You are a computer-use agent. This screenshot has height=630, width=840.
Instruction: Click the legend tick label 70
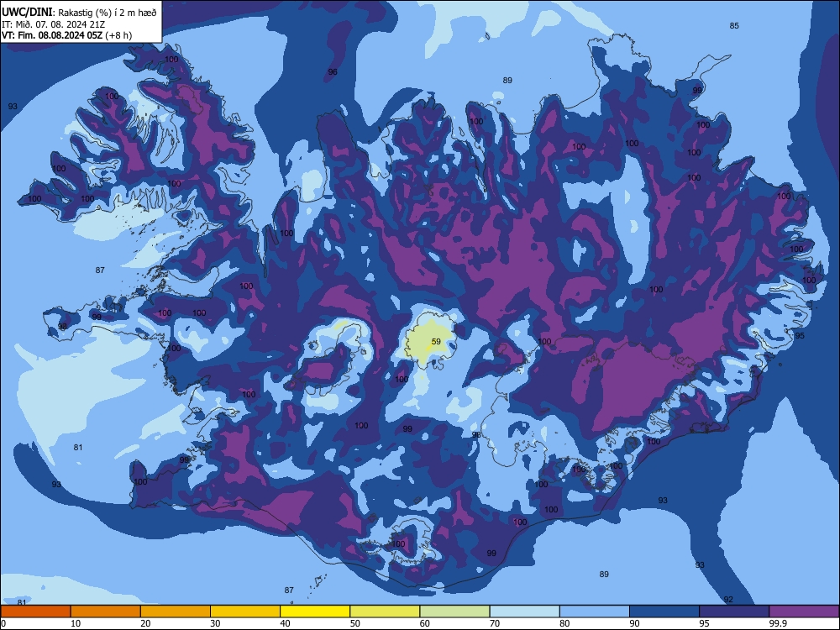click(x=495, y=623)
